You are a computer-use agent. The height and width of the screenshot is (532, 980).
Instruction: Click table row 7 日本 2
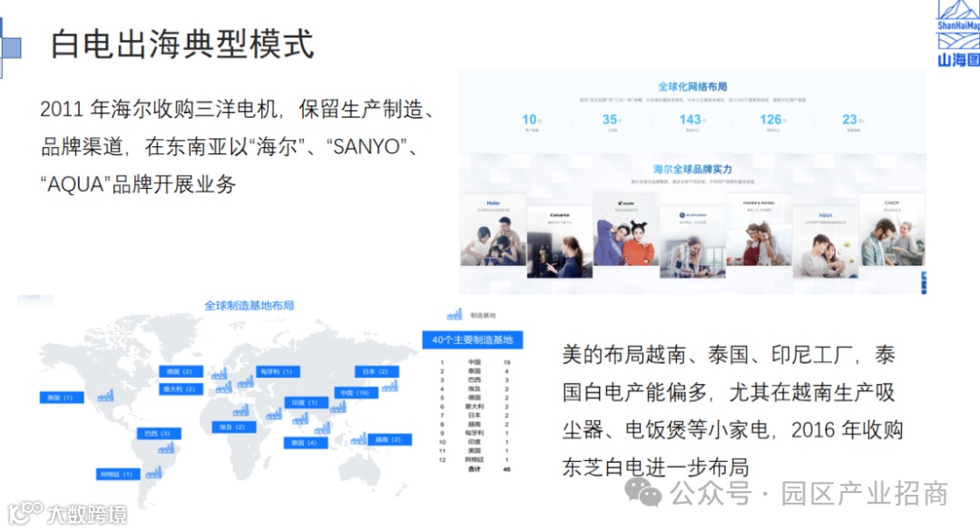click(x=475, y=415)
